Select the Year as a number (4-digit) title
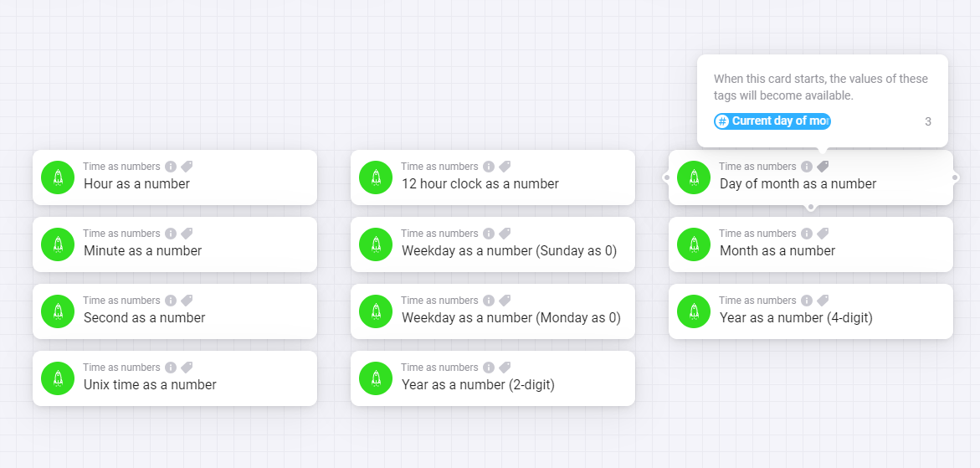980x468 pixels. (796, 318)
